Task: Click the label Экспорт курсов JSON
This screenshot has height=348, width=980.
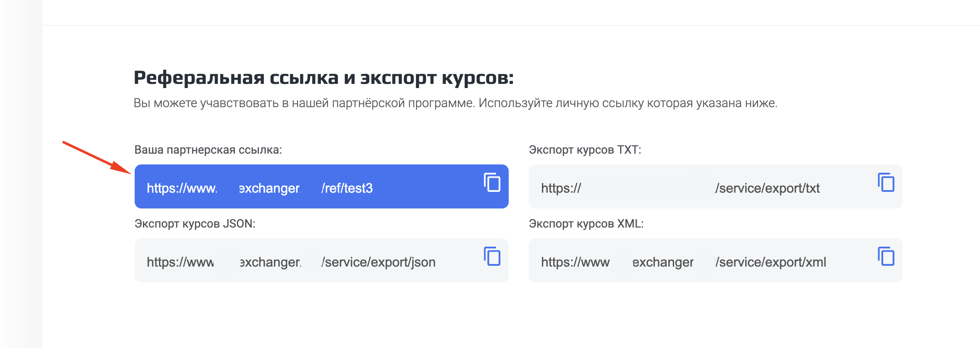Action: pos(195,223)
